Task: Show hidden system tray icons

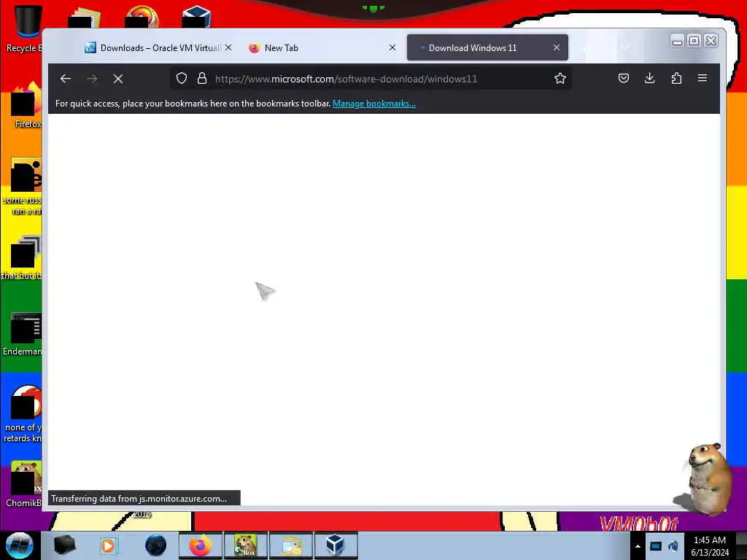Action: [638, 546]
